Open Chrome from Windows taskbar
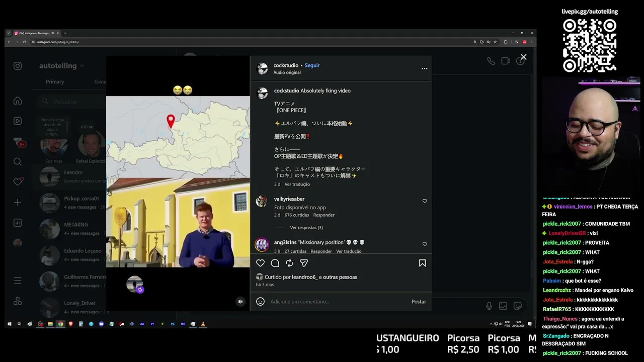This screenshot has width=644, height=362. [60, 324]
